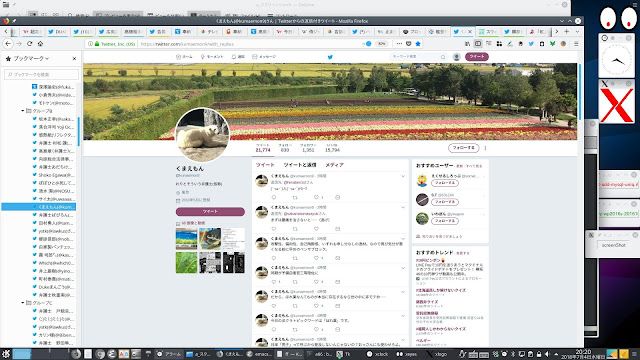Like the first tweet in the timeline
640x360 pixels.
[316, 197]
